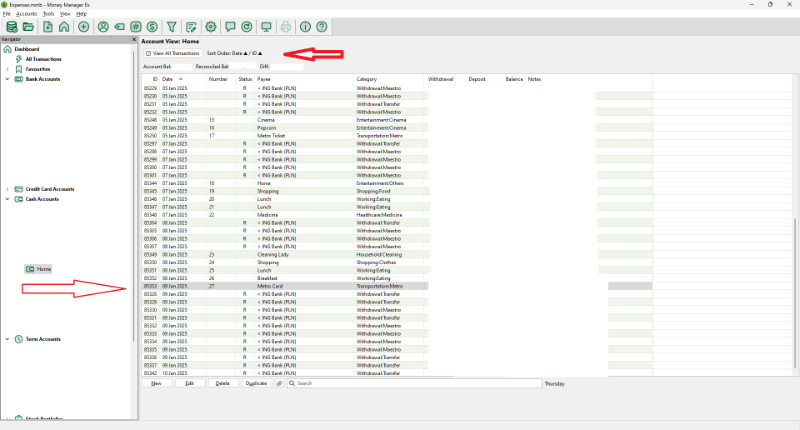Click in the Search transactions field
The width and height of the screenshot is (800, 430).
coord(414,383)
